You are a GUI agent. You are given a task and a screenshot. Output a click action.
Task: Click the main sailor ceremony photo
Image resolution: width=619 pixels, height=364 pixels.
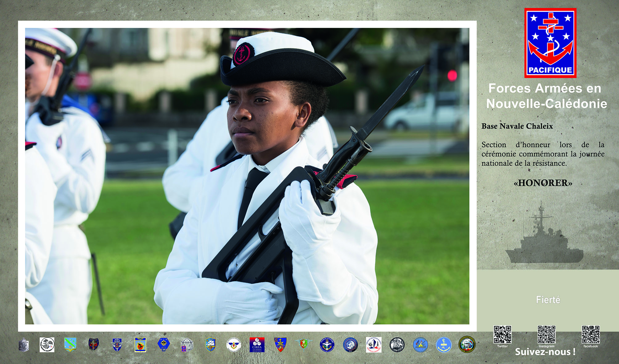click(x=247, y=176)
